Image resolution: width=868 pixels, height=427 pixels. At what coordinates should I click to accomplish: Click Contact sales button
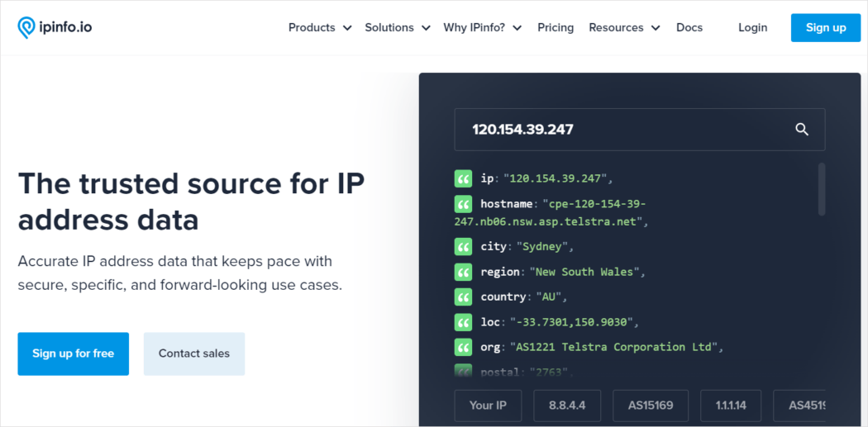coord(193,354)
